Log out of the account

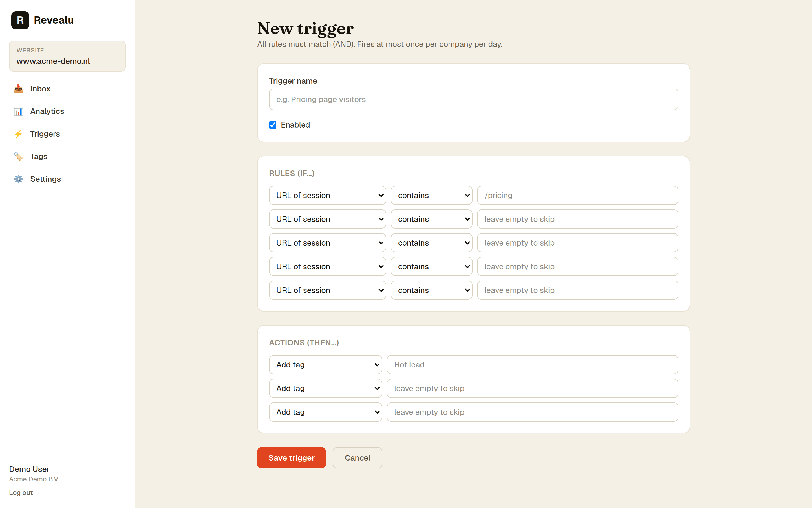(21, 492)
